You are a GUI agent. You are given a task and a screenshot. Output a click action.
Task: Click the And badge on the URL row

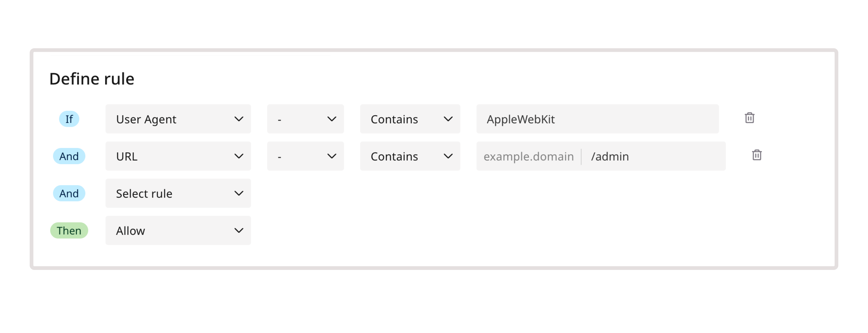pos(69,156)
